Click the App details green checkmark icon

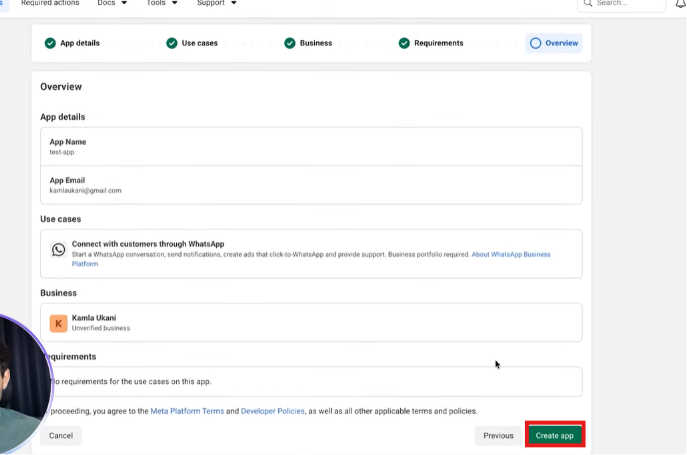[x=50, y=43]
